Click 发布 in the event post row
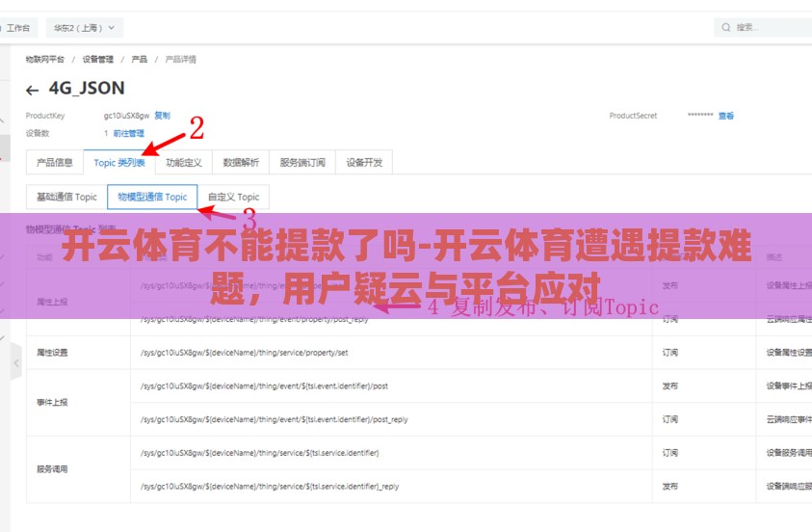812x532 pixels. tap(670, 386)
